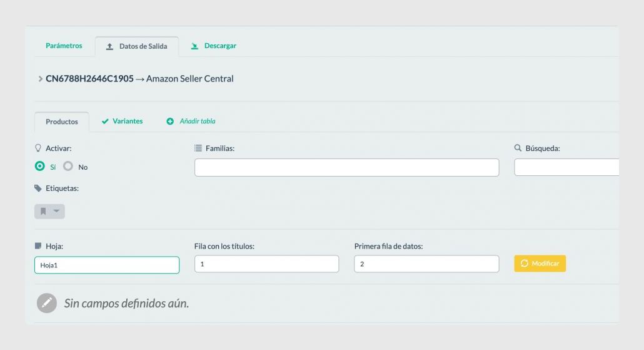Click the yellow Modificar button
The image size is (644, 350).
click(x=540, y=264)
